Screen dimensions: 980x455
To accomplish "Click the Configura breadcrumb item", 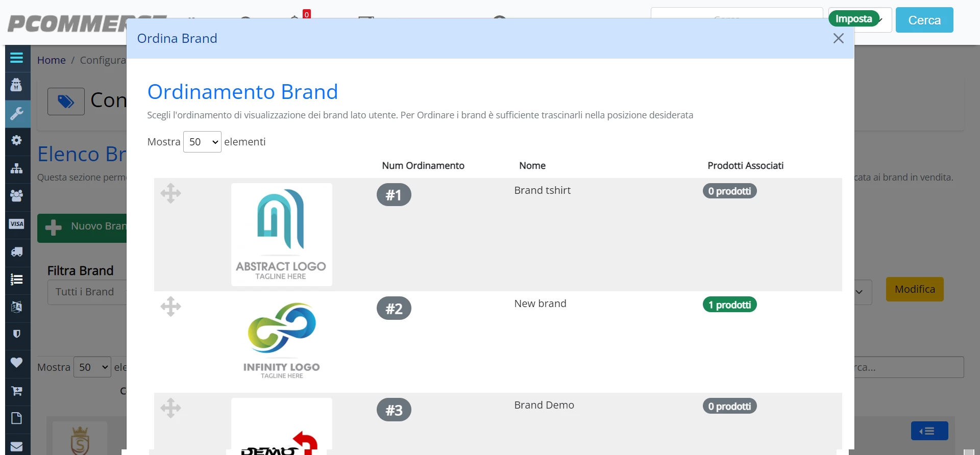I will click(x=103, y=60).
